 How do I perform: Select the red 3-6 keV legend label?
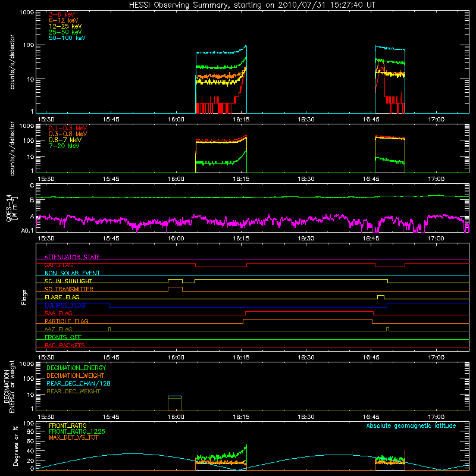[62, 14]
